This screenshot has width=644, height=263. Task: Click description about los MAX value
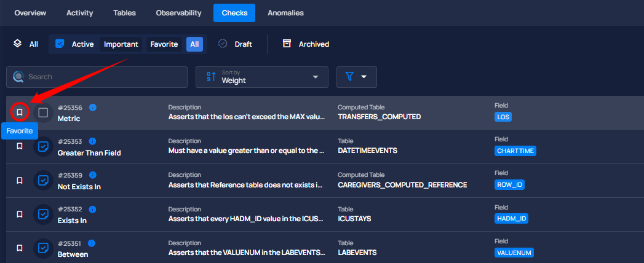click(x=247, y=117)
